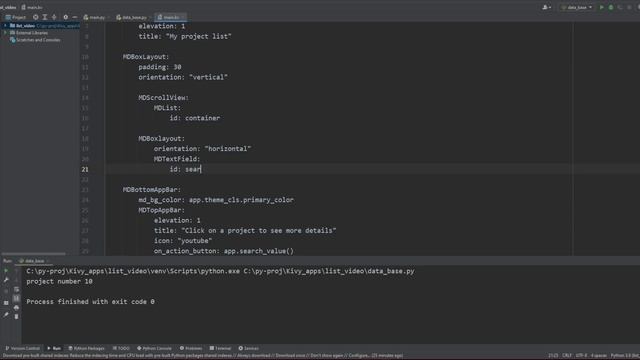Click the 'id: sear' line in editor

point(186,169)
